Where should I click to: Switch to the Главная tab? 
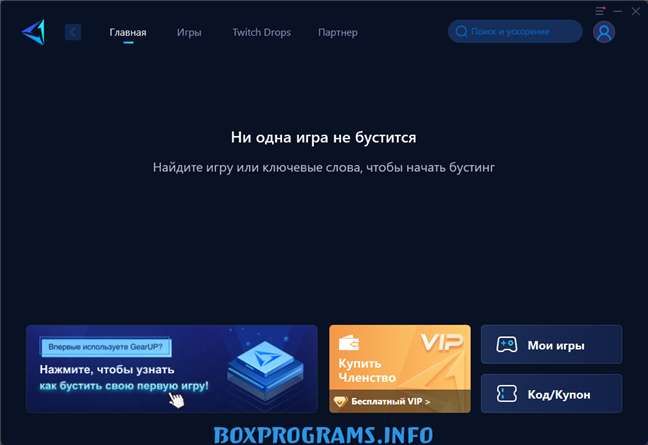pyautogui.click(x=128, y=32)
